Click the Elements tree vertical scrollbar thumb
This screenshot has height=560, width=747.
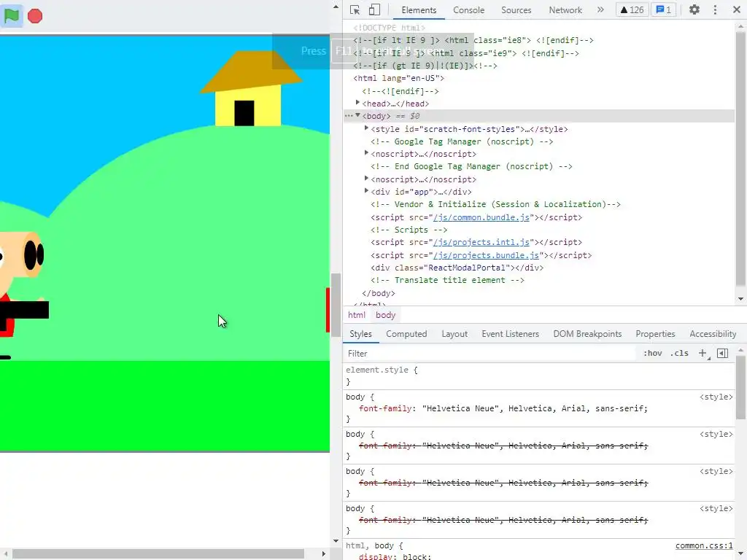[x=740, y=159]
